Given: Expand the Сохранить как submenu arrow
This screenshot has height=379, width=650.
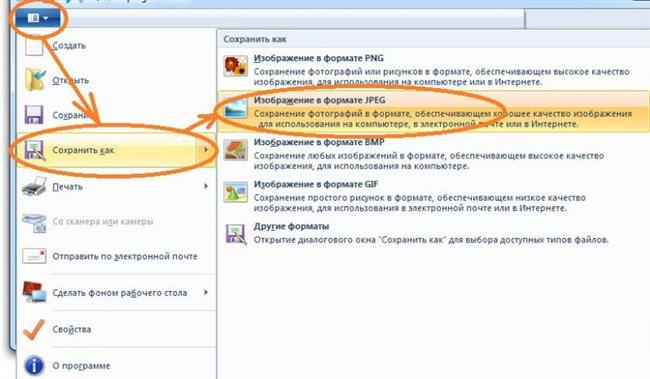Looking at the screenshot, I should click(x=206, y=150).
